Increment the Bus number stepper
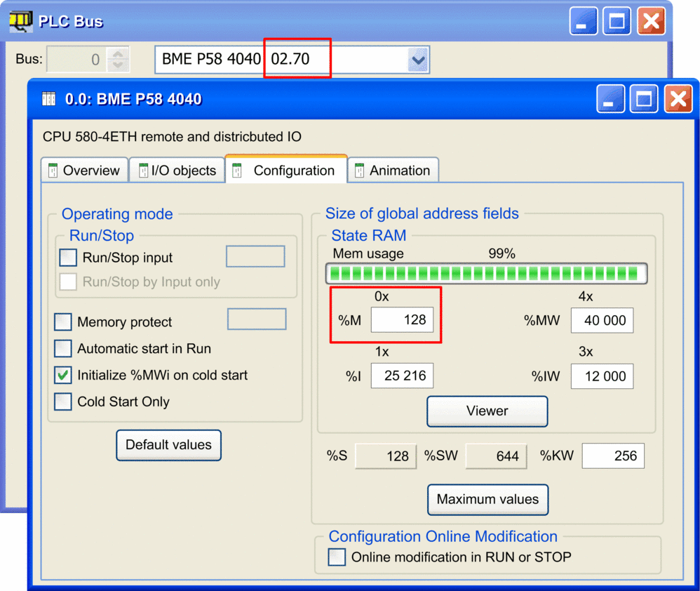Image resolution: width=700 pixels, height=591 pixels. [x=119, y=55]
